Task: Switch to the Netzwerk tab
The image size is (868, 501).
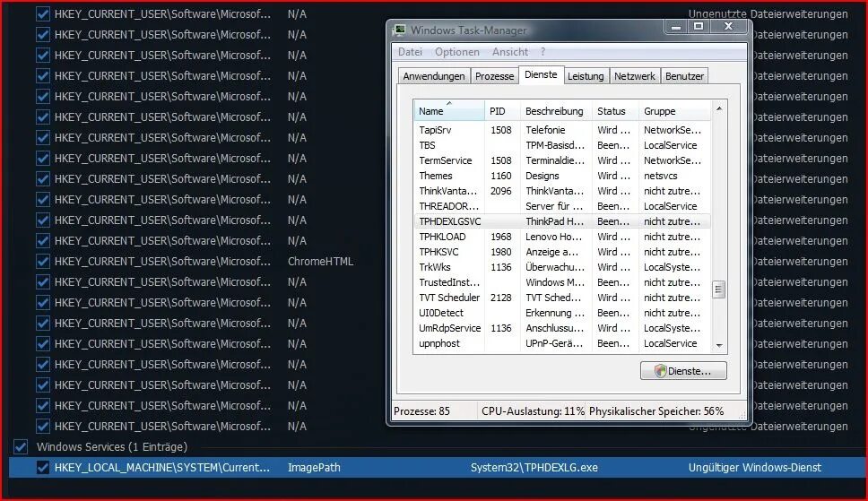Action: pyautogui.click(x=634, y=76)
